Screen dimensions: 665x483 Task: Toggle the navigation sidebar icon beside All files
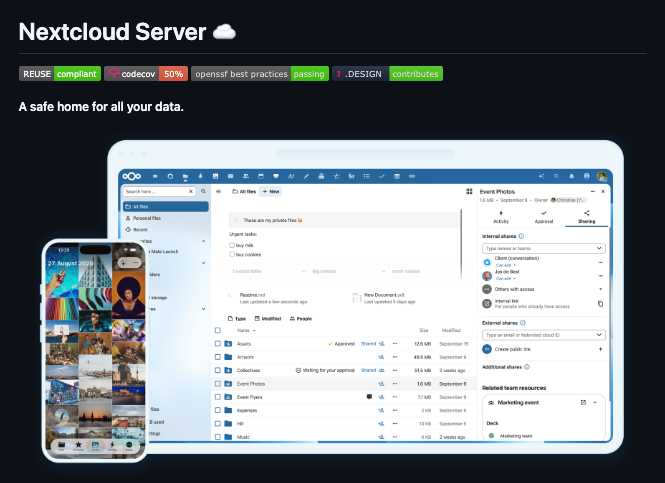pos(218,192)
